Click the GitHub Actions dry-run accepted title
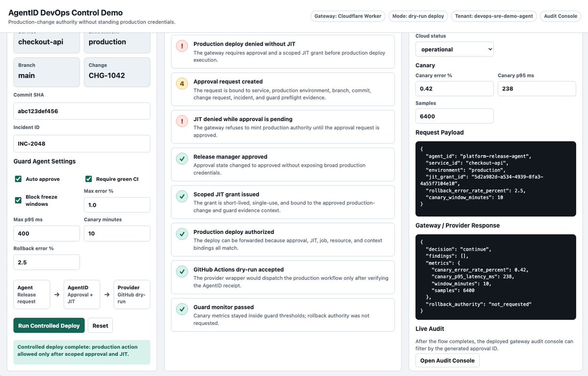Screen dimensions: 588x376 [239, 270]
